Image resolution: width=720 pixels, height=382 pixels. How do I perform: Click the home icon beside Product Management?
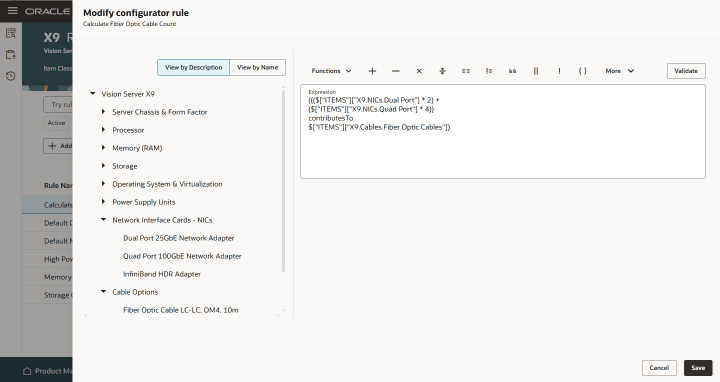(x=27, y=371)
